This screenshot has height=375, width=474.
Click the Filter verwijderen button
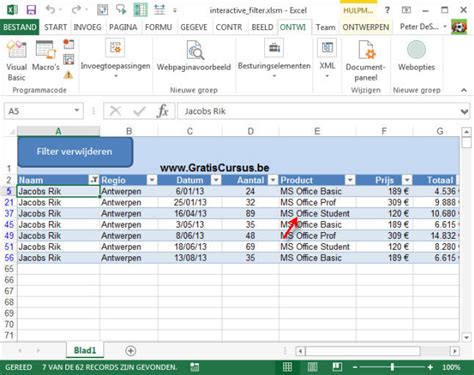tap(75, 152)
